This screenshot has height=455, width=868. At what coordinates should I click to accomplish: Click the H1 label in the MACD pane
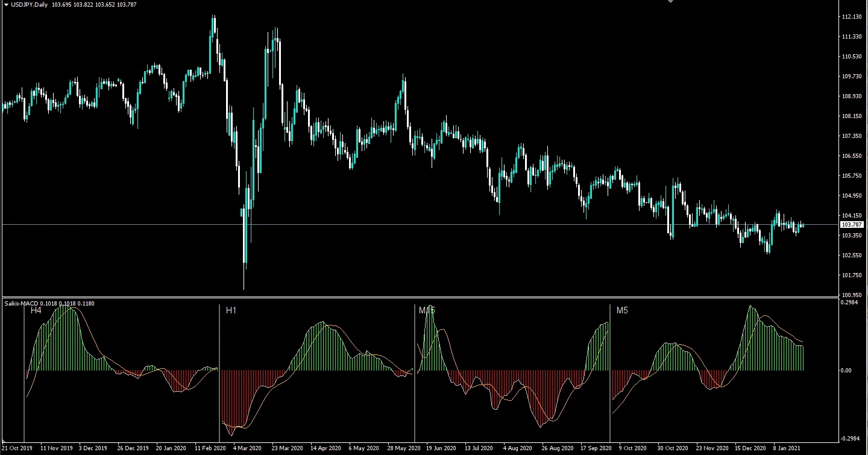tap(230, 311)
